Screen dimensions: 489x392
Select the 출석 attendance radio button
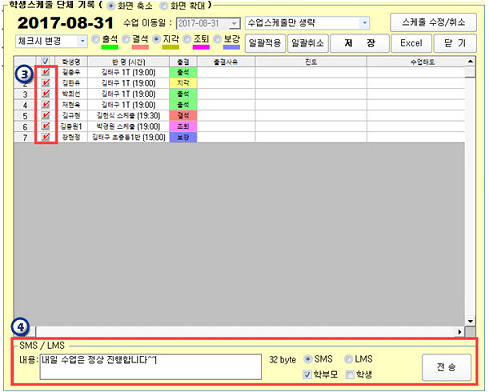coord(95,39)
